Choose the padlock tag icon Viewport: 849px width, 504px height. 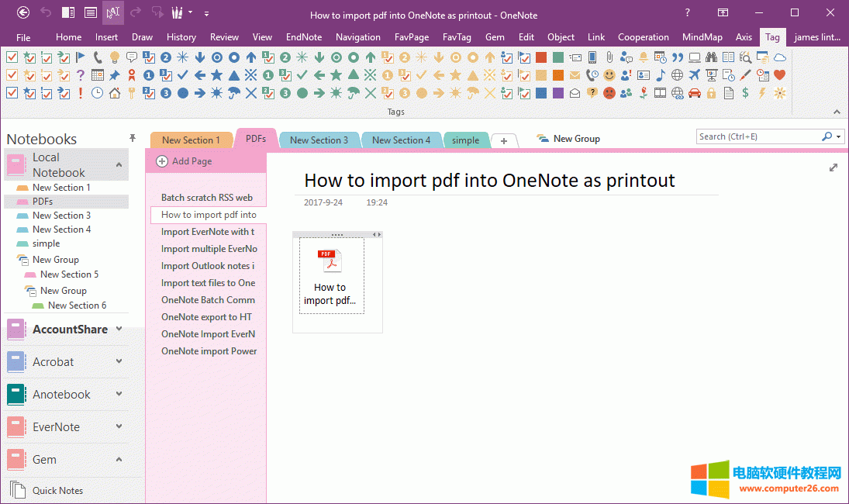point(712,93)
